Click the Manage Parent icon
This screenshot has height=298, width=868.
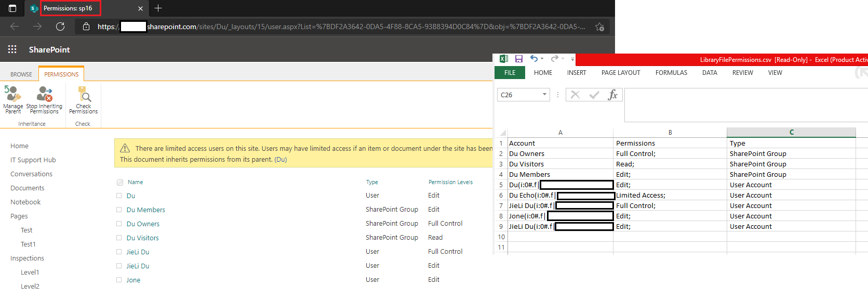click(x=13, y=94)
